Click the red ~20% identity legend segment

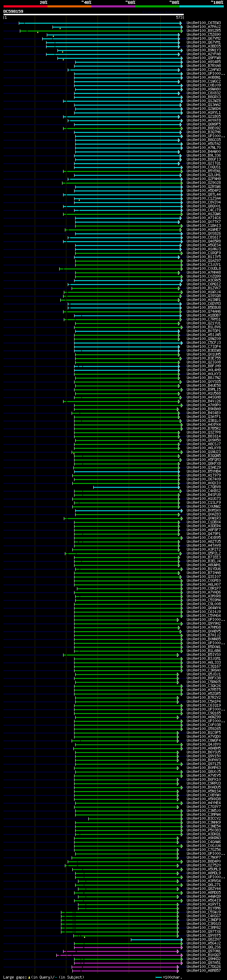click(26, 6)
